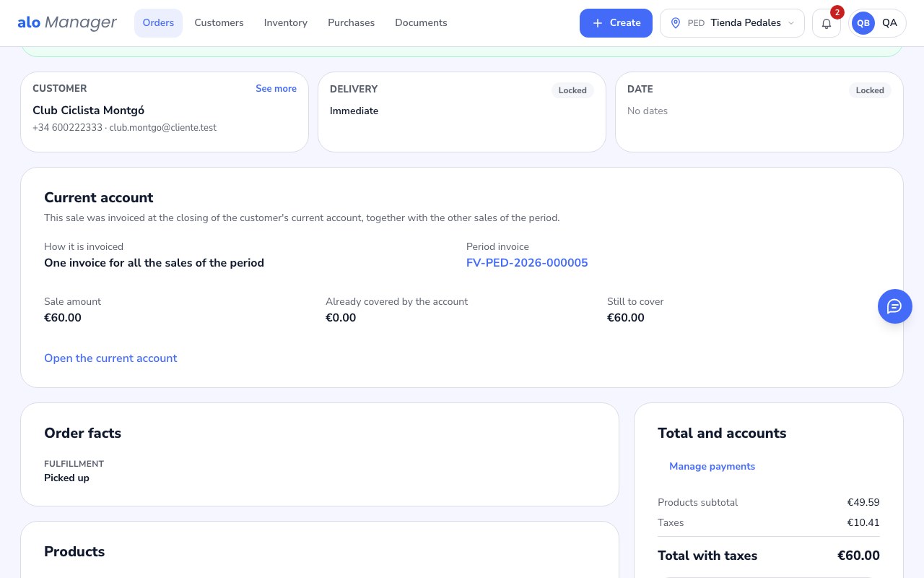The image size is (924, 578).
Task: Click the No dates text
Action: (648, 111)
